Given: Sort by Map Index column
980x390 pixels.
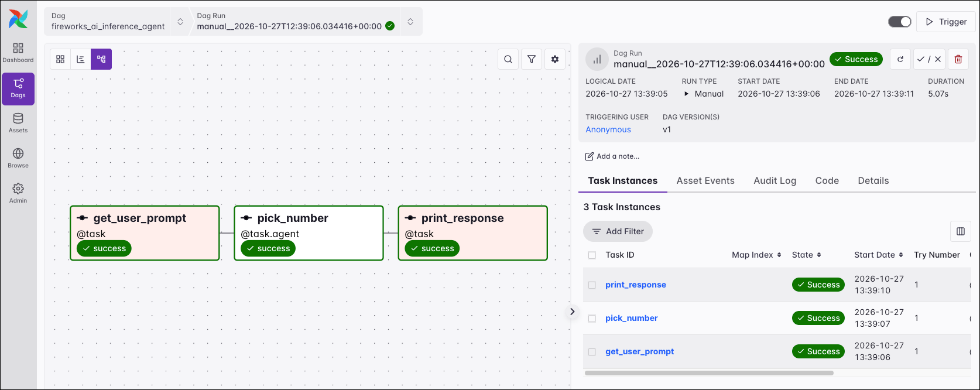Looking at the screenshot, I should (x=756, y=255).
